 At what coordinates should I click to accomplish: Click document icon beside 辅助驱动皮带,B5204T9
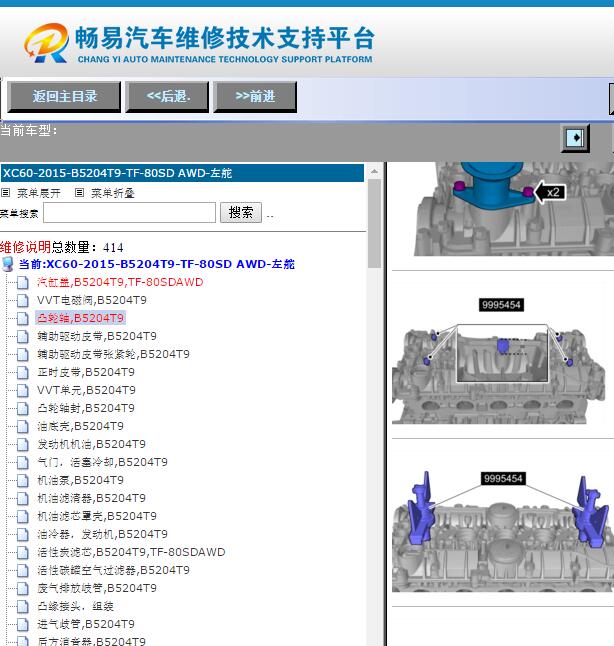click(23, 336)
